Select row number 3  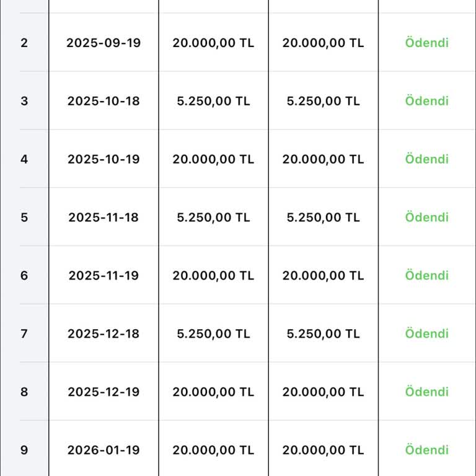pyautogui.click(x=24, y=101)
